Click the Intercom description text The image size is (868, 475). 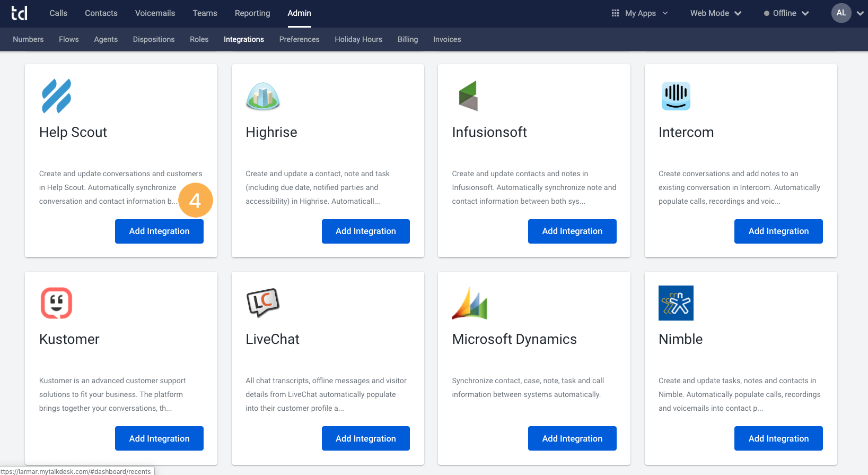[x=739, y=187]
